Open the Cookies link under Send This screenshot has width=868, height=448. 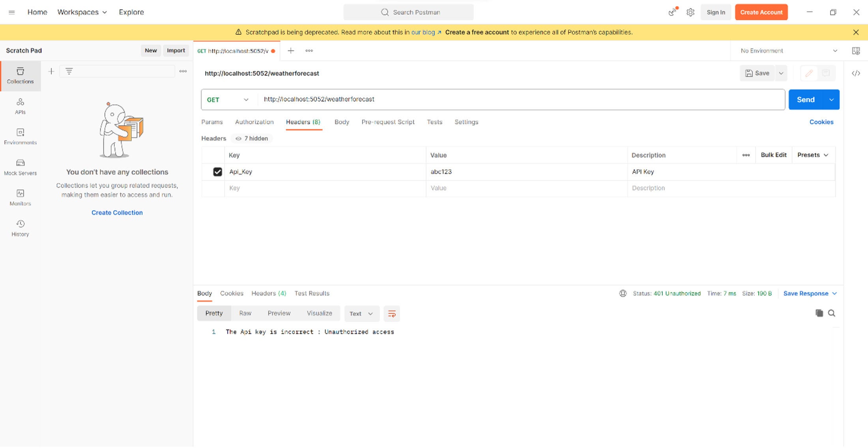[821, 122]
